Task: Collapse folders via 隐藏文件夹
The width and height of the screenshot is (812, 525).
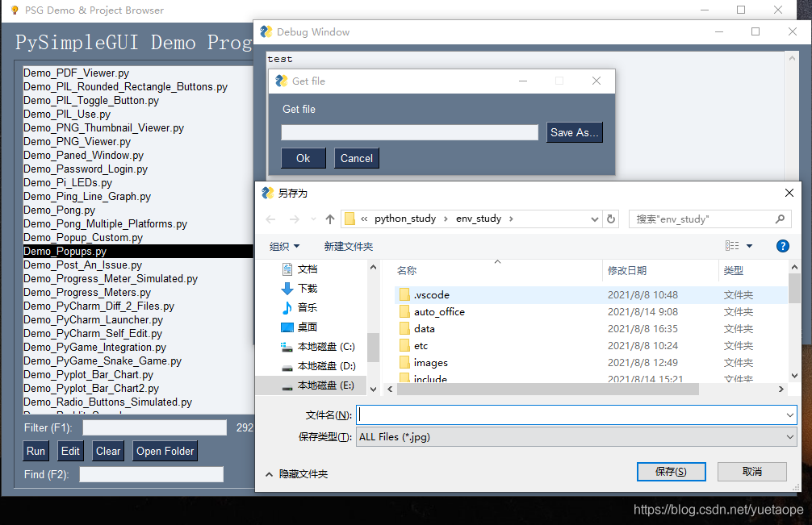Action: (x=297, y=474)
